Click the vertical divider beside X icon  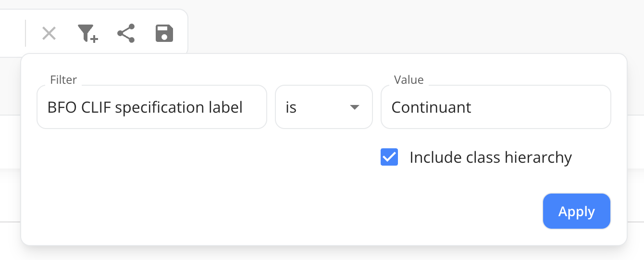[x=25, y=34]
